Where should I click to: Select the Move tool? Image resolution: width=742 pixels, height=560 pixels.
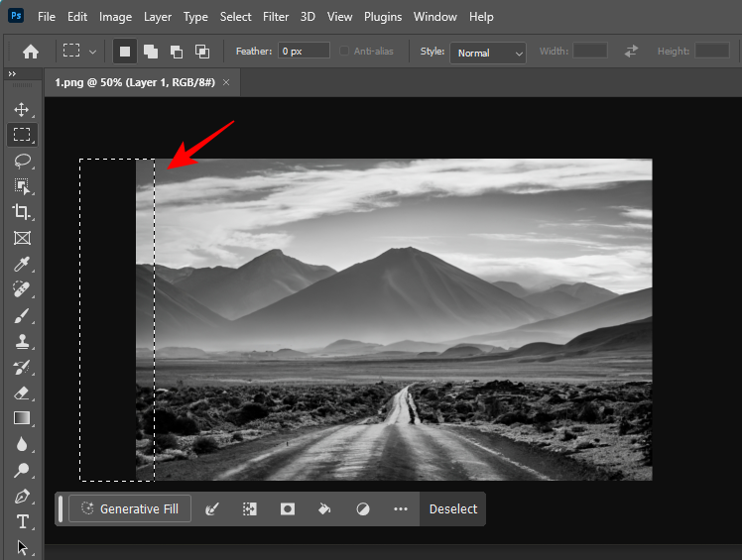[21, 109]
